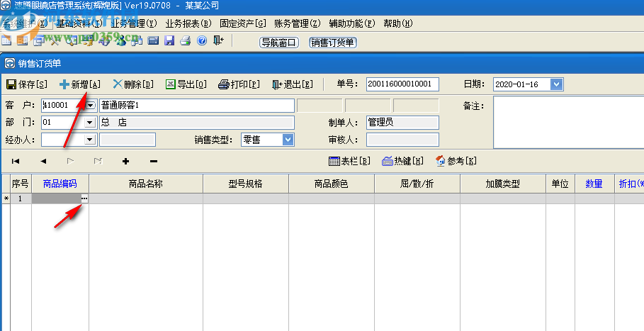Open 帮助(H) menu
The height and width of the screenshot is (331, 644).
pos(398,23)
